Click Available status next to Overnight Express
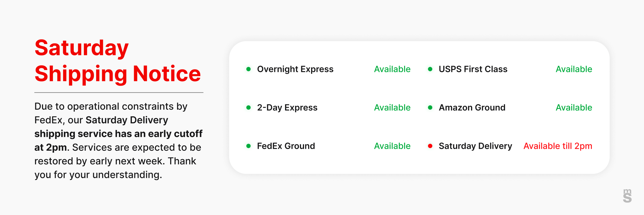The width and height of the screenshot is (644, 215). [392, 69]
